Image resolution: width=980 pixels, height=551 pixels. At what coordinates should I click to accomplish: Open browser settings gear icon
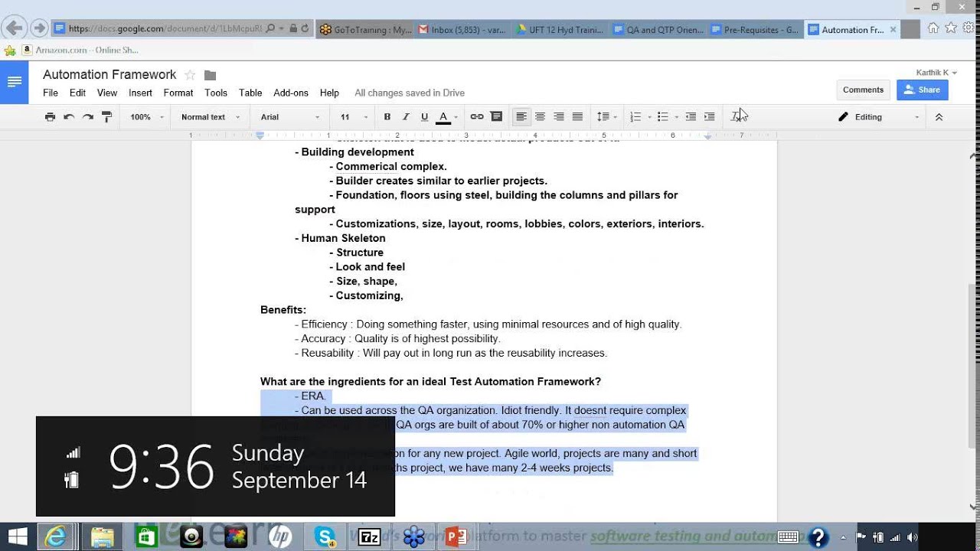click(x=969, y=28)
